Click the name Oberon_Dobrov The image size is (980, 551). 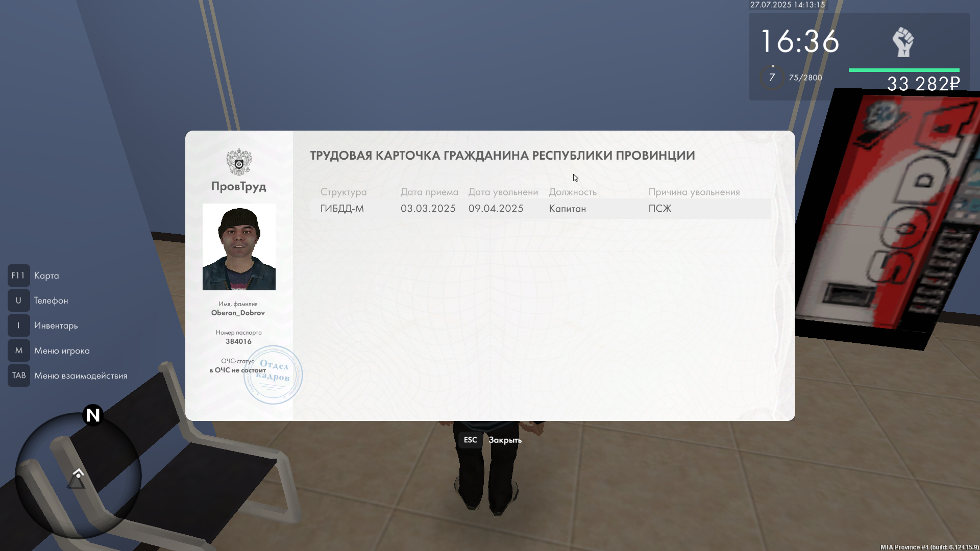(238, 313)
